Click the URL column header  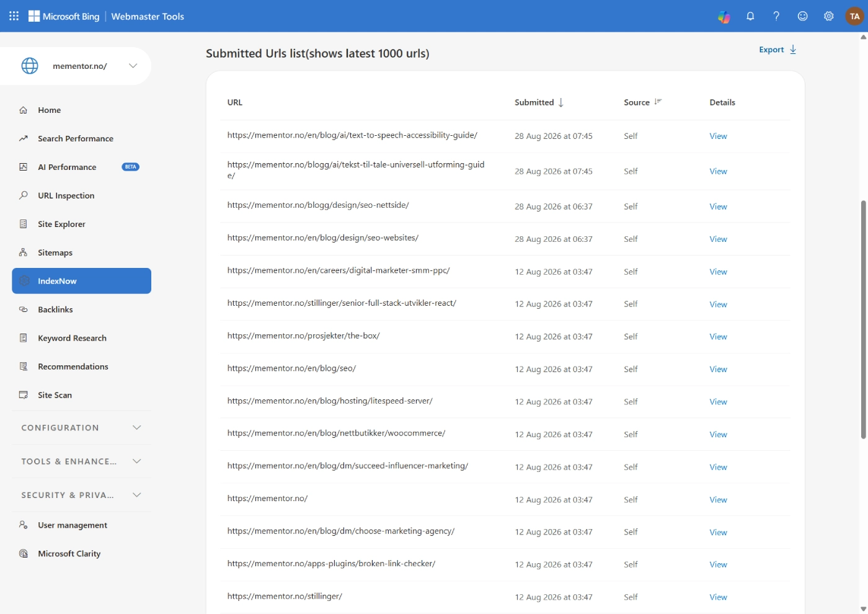pyautogui.click(x=235, y=102)
